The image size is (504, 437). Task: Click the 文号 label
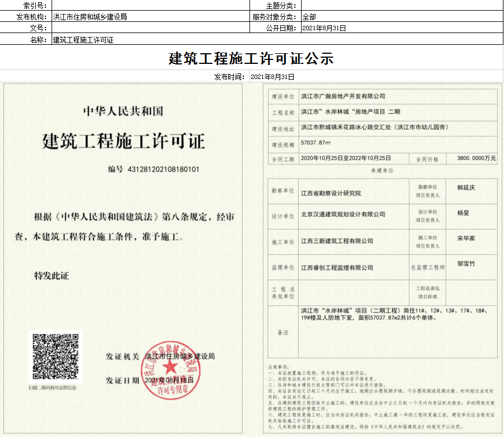[38, 28]
